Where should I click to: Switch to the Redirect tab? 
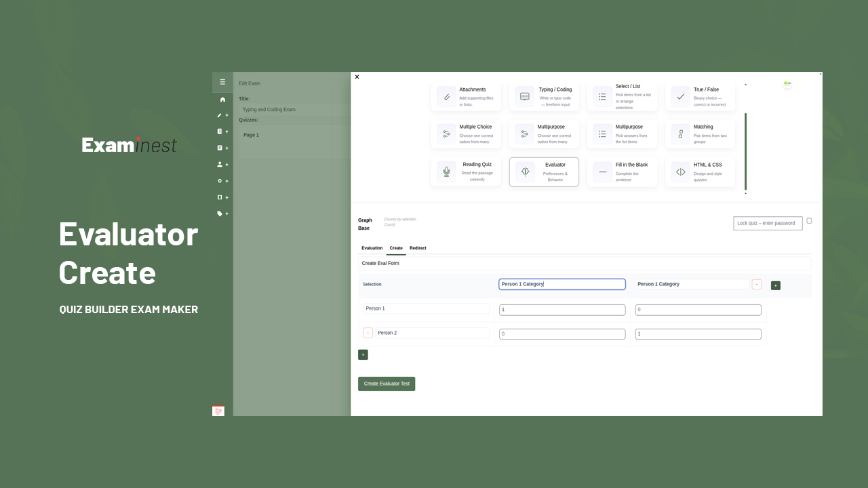(418, 248)
